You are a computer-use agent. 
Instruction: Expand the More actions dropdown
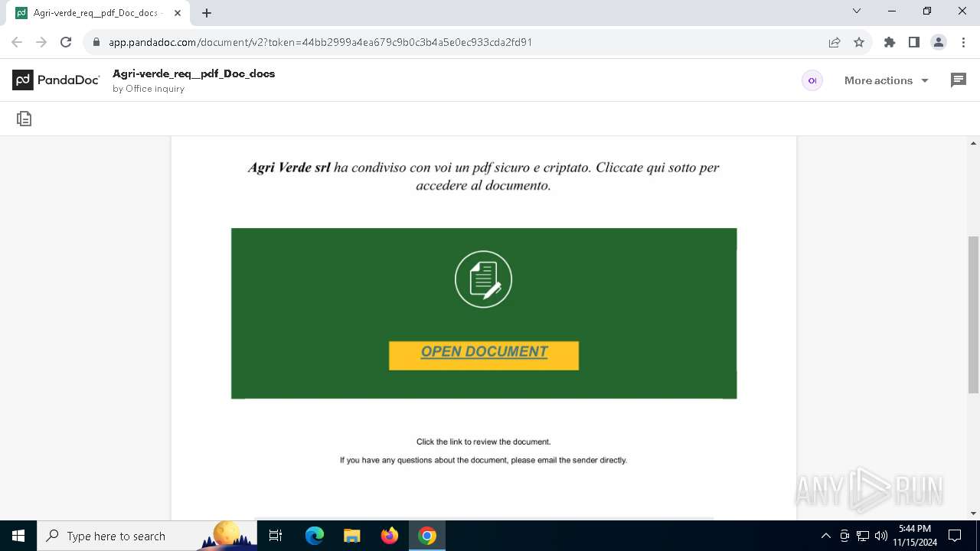887,80
